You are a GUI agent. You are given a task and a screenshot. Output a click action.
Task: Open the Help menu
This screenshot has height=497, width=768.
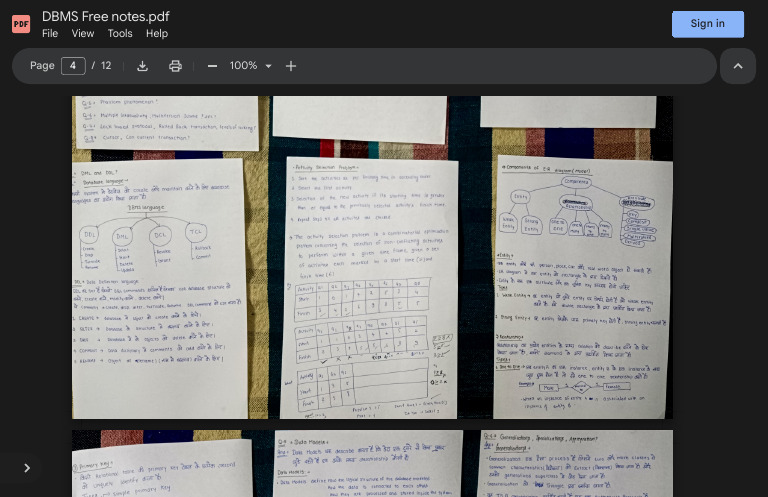pyautogui.click(x=157, y=33)
